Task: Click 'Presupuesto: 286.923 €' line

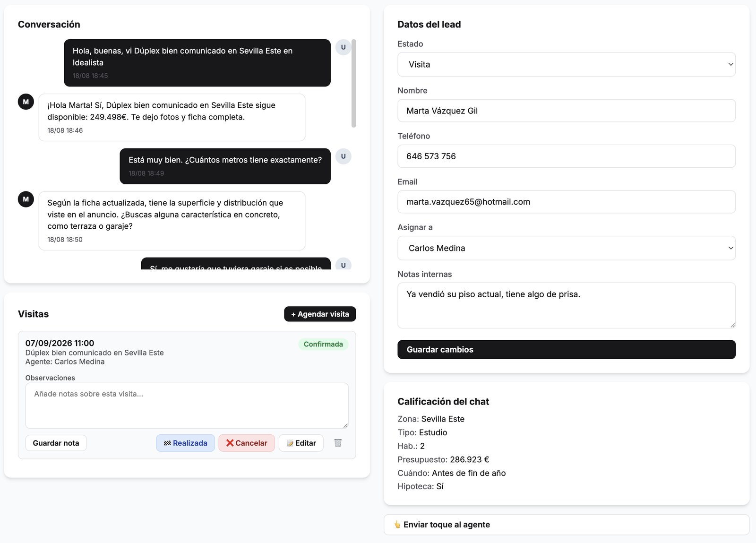Action: (443, 459)
